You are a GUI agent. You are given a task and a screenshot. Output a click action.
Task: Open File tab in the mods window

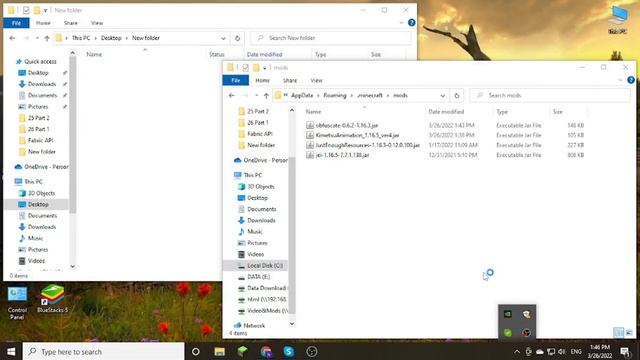click(236, 80)
